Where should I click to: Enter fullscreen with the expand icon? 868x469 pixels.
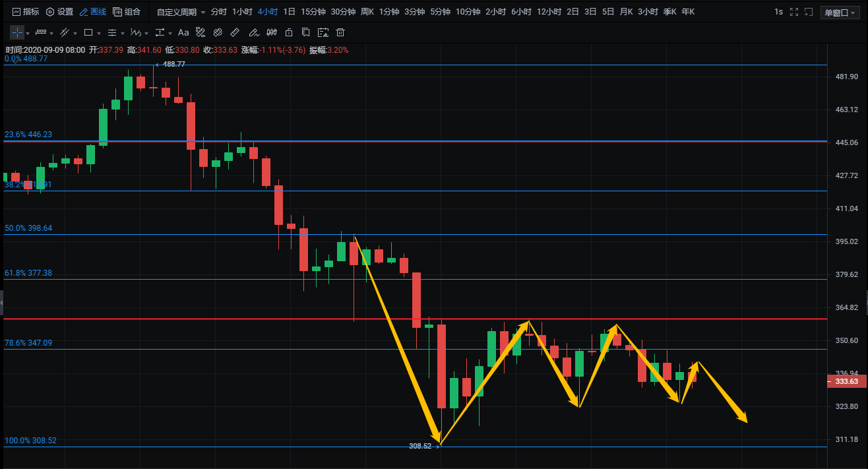(793, 12)
